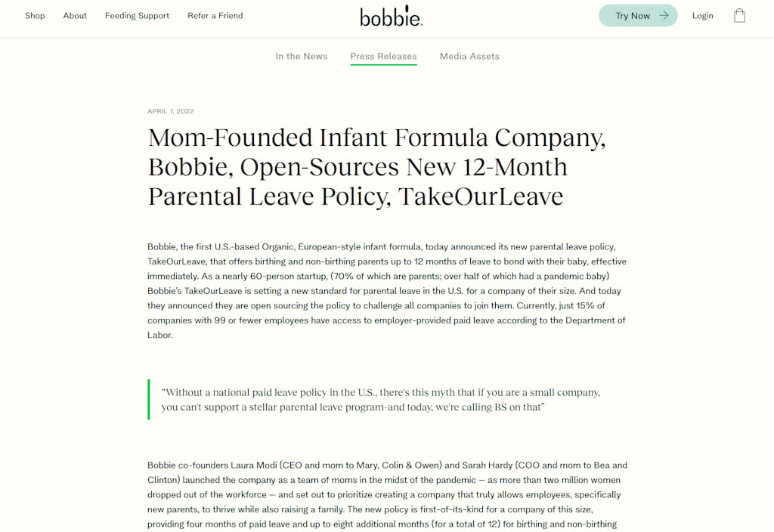The width and height of the screenshot is (774, 532).
Task: Open the Media Assets tab
Action: (x=469, y=56)
